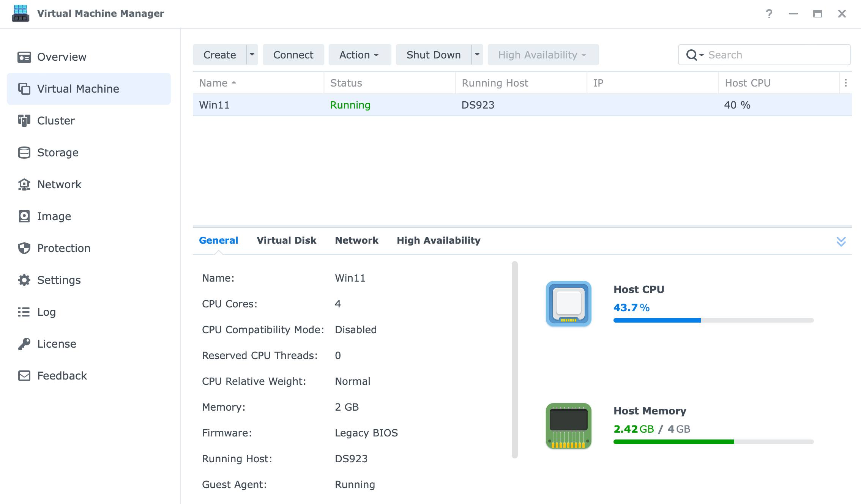
Task: Click the Legacy BIOS firmware value
Action: [366, 433]
